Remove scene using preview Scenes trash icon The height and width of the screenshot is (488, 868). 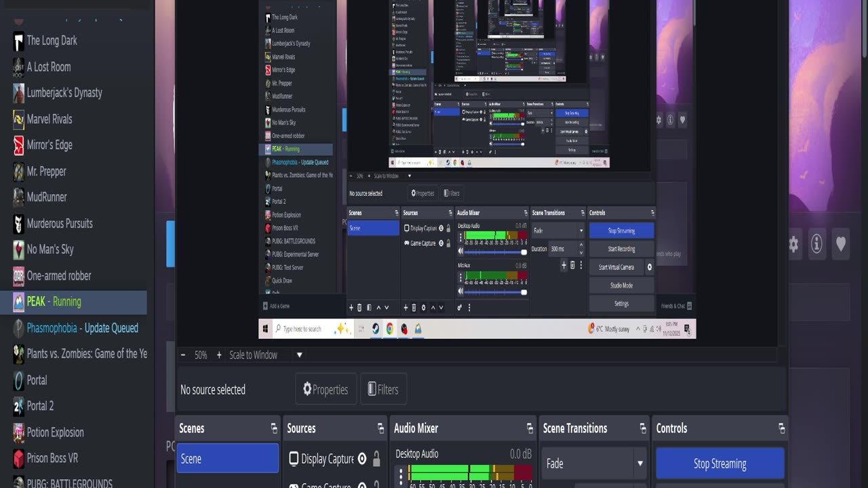point(359,308)
